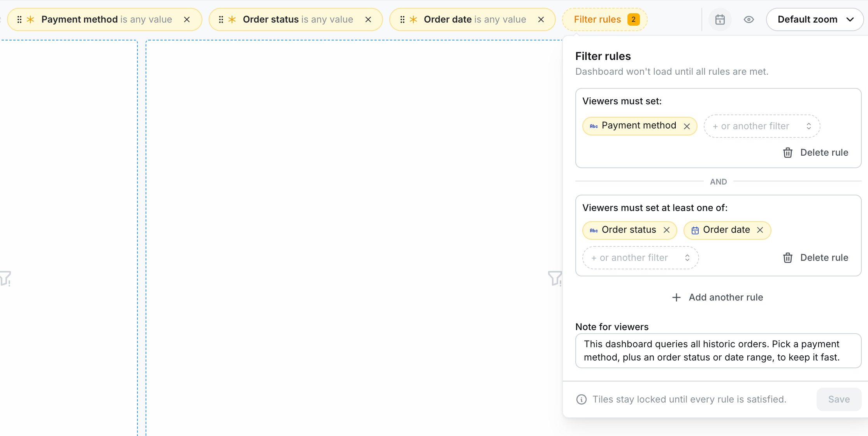Click the calendar type icon on Order date chip

695,230
